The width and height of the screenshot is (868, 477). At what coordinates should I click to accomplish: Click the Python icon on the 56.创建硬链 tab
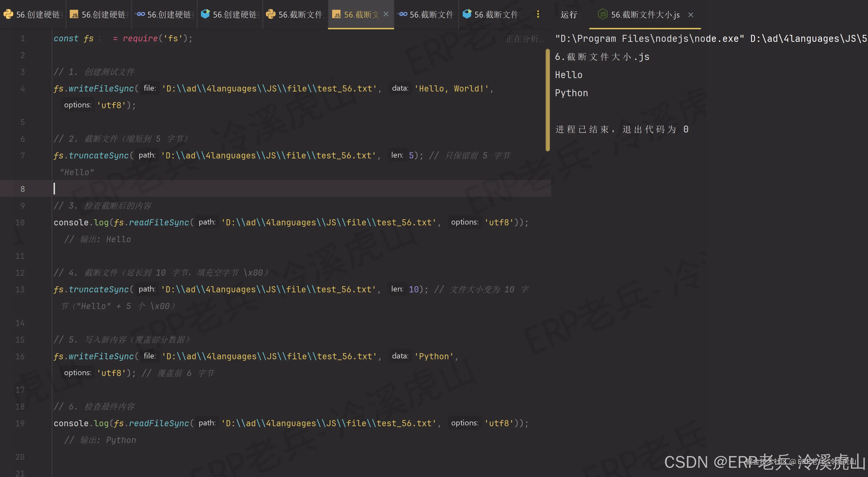pos(8,14)
